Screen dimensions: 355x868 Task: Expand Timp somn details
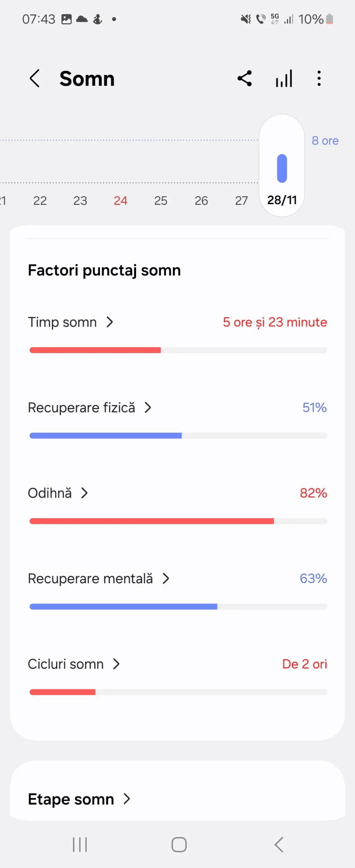pos(110,322)
